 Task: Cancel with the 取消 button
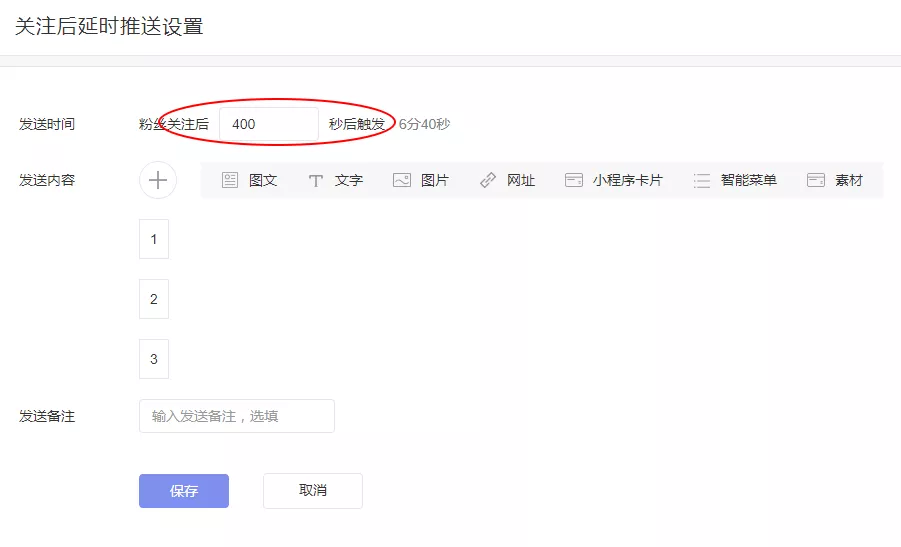click(x=313, y=491)
